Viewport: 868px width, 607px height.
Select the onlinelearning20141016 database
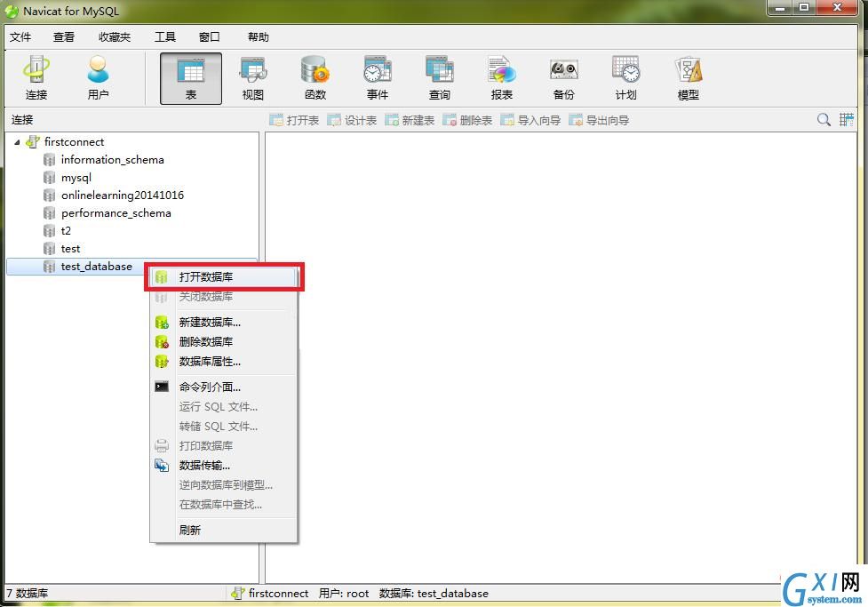pos(123,196)
